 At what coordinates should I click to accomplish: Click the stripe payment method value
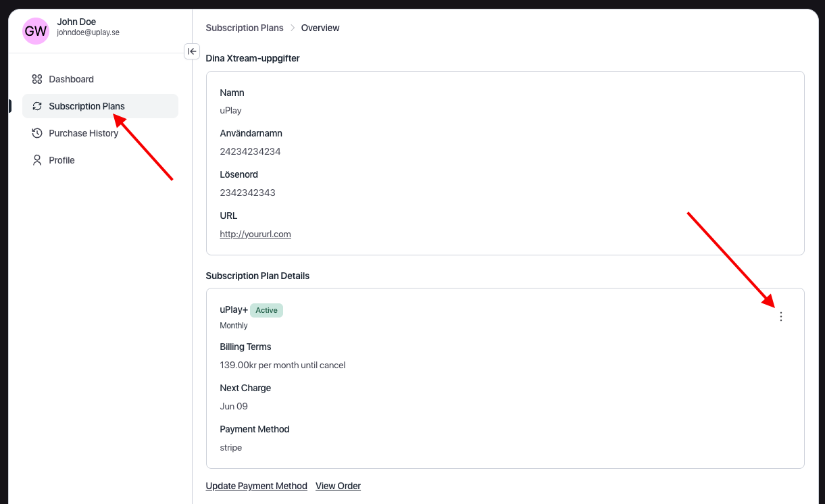click(x=230, y=447)
